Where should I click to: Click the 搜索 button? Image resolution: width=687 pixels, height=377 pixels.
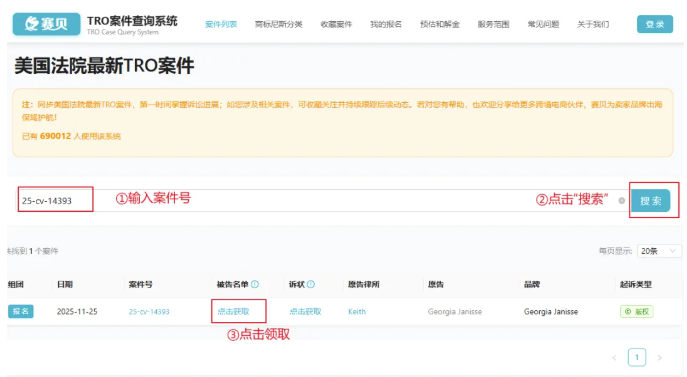coord(651,201)
